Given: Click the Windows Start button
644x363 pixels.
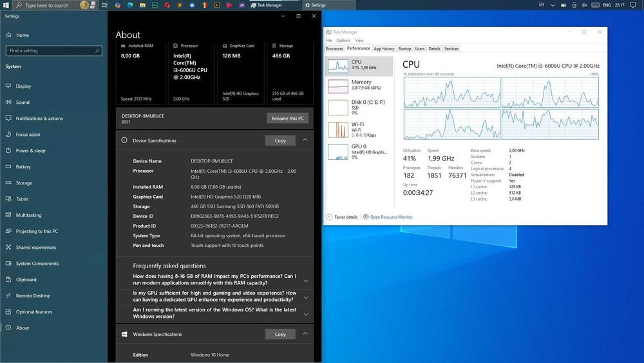Looking at the screenshot, I should tap(6, 5).
